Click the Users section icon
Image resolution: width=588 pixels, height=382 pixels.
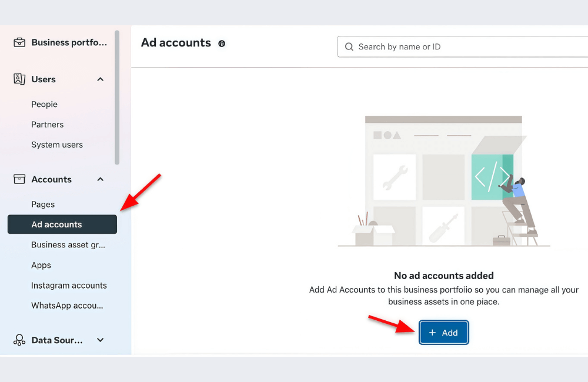(x=19, y=79)
